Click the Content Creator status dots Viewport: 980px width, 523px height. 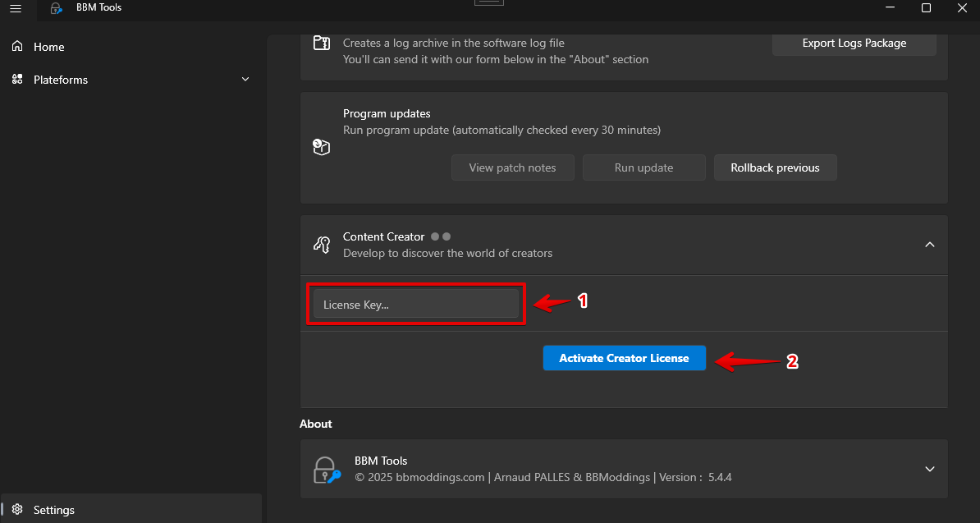click(441, 236)
